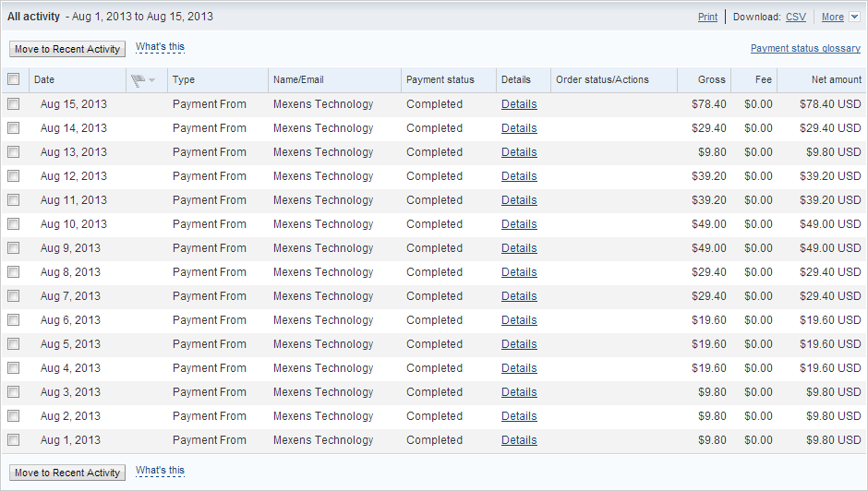Download activity as CSV
868x491 pixels.
pos(795,17)
